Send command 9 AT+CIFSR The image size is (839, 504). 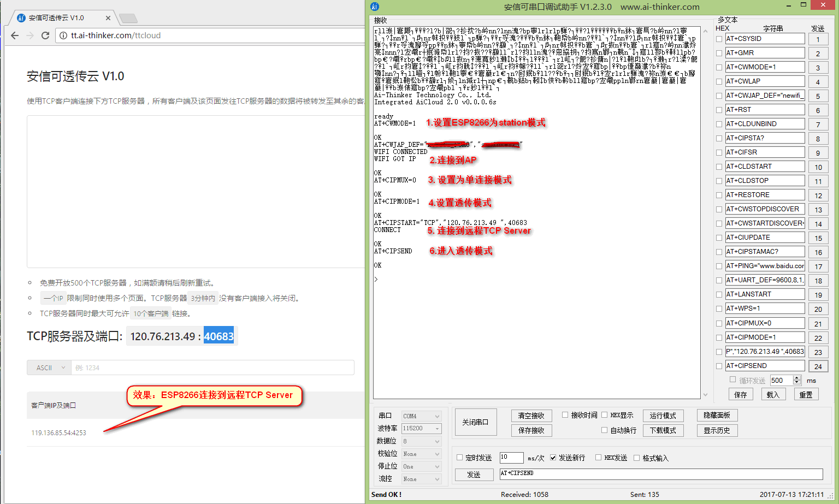coord(818,153)
